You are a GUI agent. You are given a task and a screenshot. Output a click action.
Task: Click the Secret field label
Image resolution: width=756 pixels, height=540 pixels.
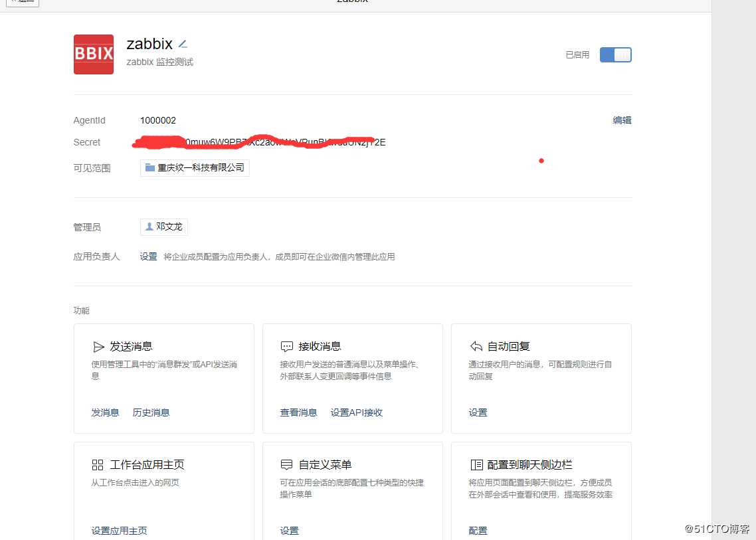point(87,142)
